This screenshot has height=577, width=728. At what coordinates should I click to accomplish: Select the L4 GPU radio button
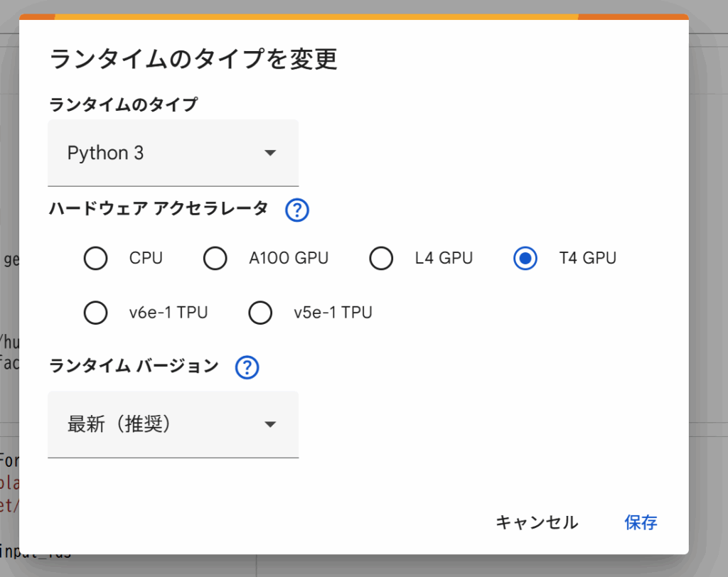click(x=382, y=259)
